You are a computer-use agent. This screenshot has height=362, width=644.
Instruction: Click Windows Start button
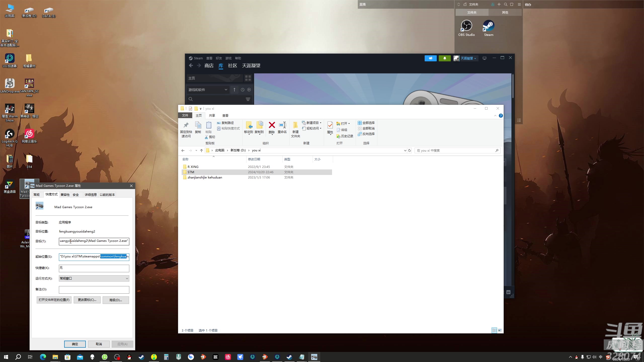click(x=6, y=357)
